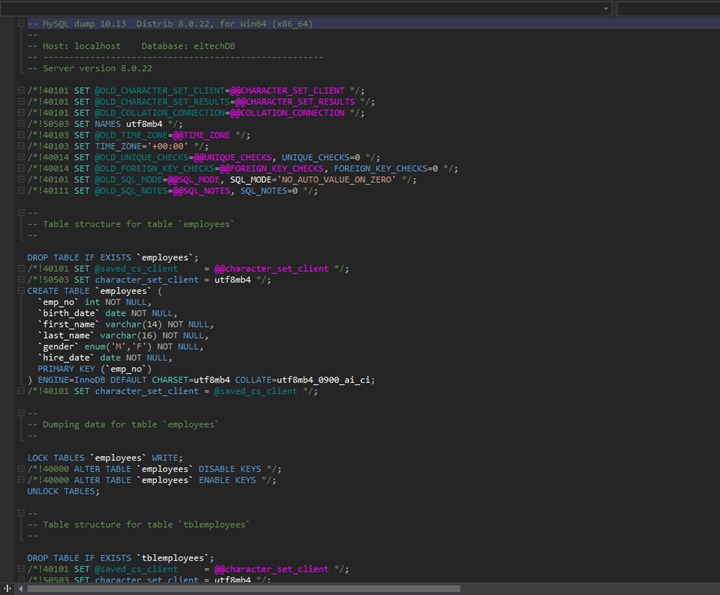
Task: Collapse the SET @OLD_COLLATION_CONNECTION line fold
Action: (21, 112)
